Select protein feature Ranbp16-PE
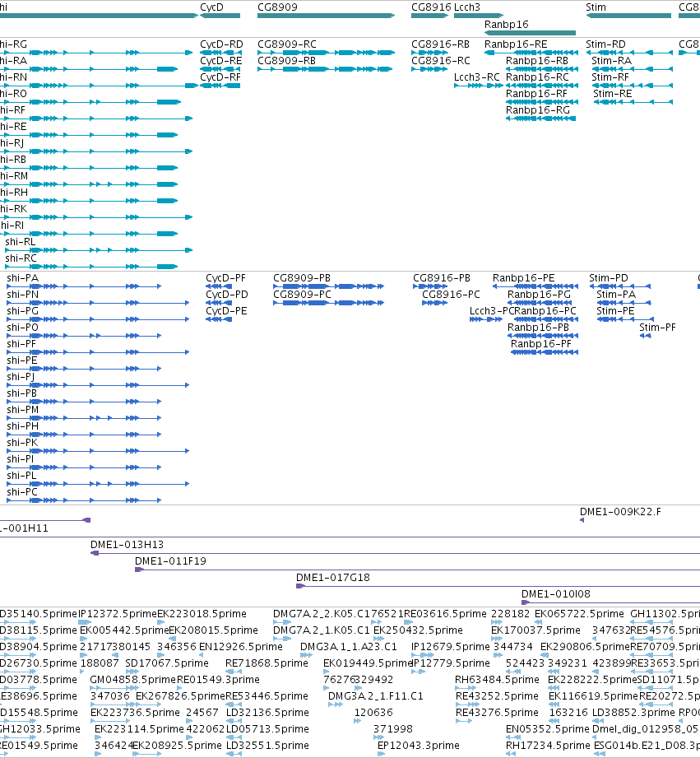 tap(524, 278)
